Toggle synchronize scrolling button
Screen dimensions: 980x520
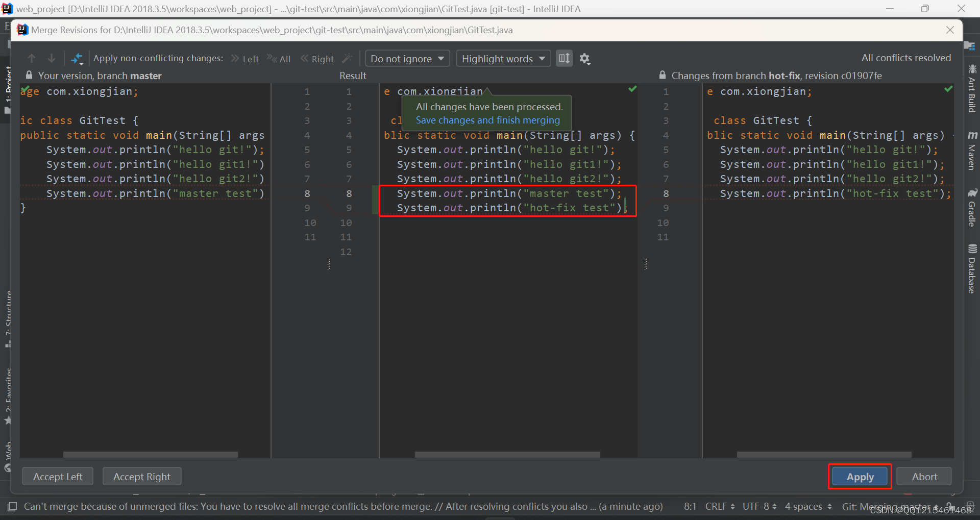point(564,58)
